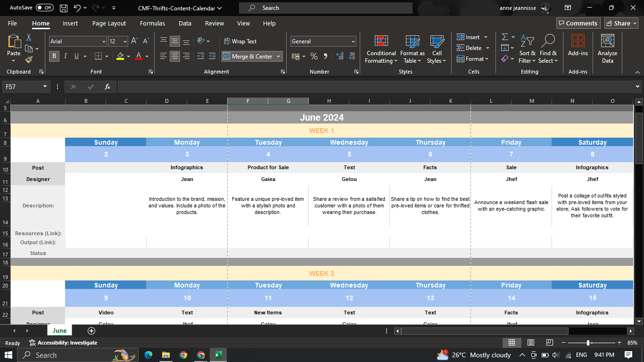Image resolution: width=644 pixels, height=362 pixels.
Task: Apply comma style format
Action: (x=325, y=56)
